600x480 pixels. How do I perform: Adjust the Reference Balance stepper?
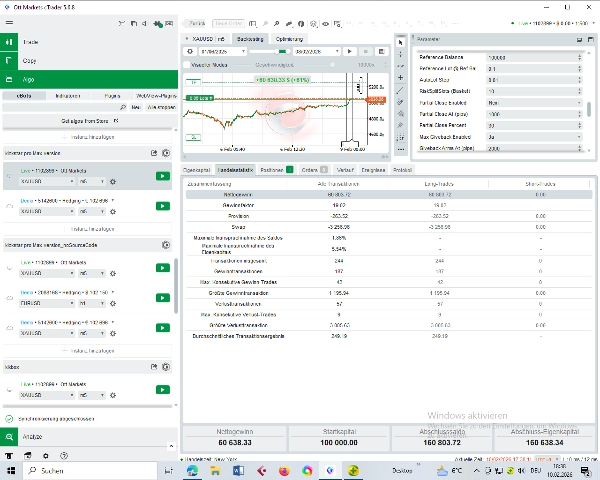point(579,57)
